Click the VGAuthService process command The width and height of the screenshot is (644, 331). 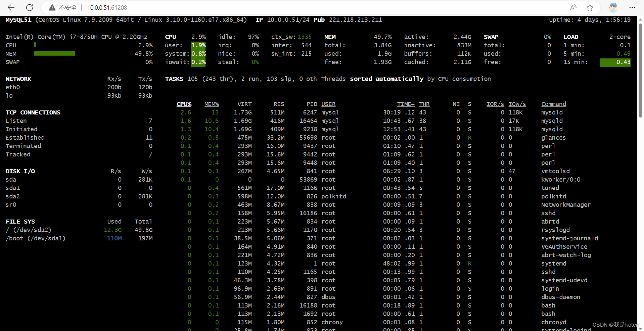pos(564,247)
